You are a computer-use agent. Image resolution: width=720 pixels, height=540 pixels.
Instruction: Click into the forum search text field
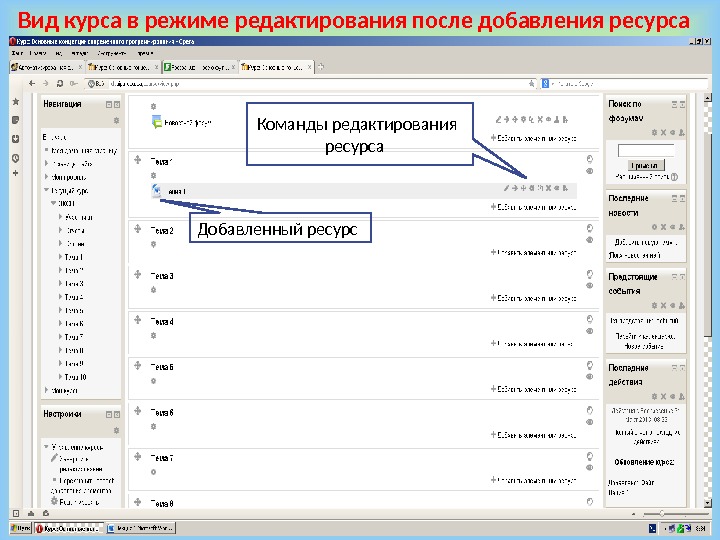pos(646,150)
